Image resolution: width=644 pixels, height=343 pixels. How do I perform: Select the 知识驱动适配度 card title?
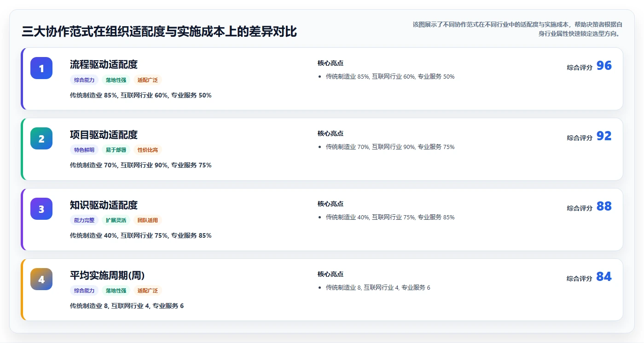coord(104,205)
